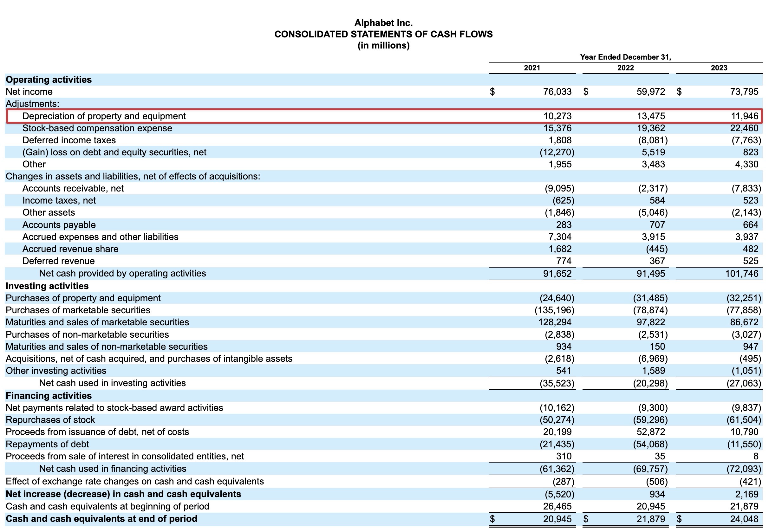Select net income value 59,972

pos(651,92)
